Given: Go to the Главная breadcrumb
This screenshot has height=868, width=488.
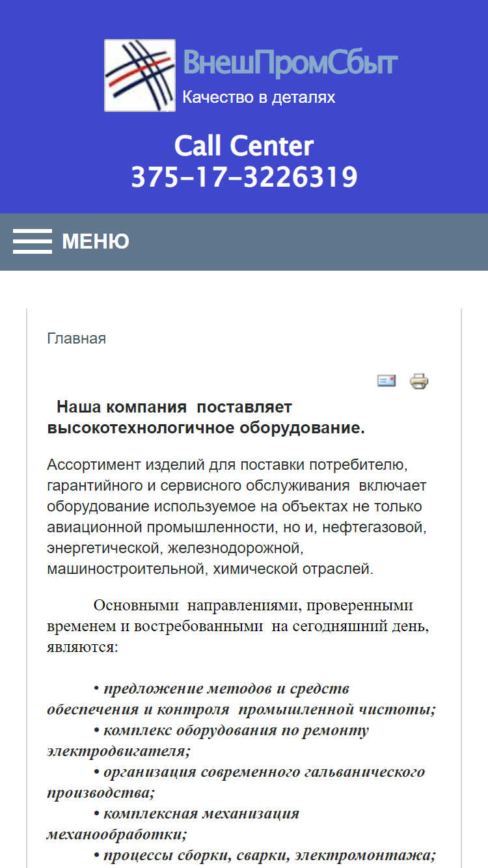Looking at the screenshot, I should [x=76, y=338].
